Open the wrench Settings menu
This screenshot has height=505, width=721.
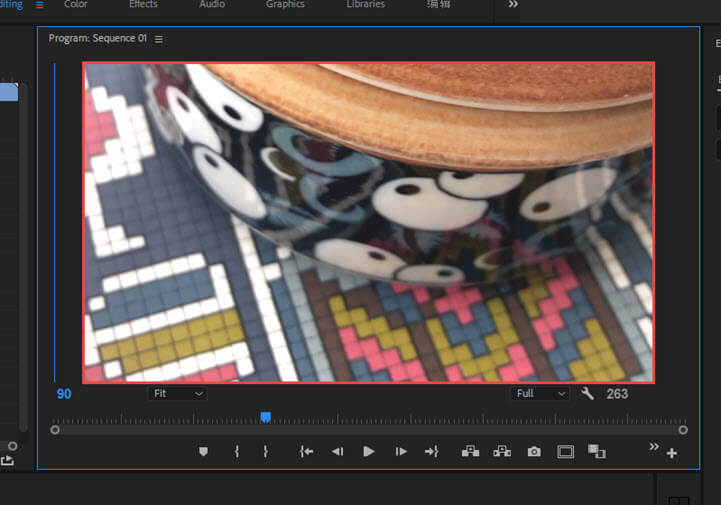click(x=588, y=394)
